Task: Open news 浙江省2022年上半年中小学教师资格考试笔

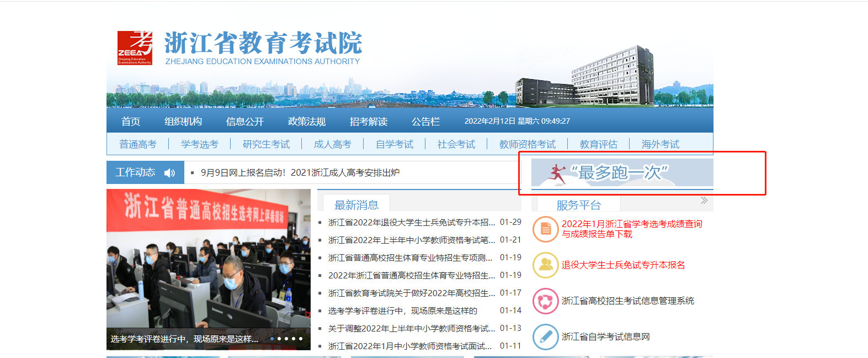Action: pos(411,240)
